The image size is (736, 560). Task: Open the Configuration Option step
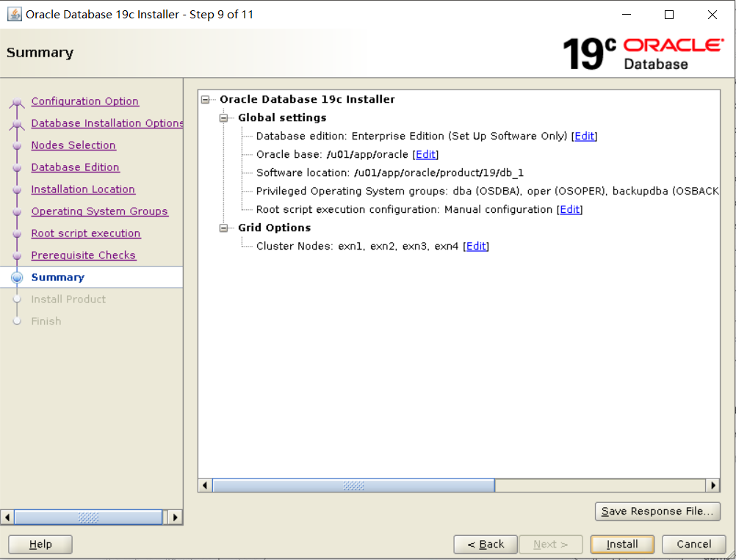pyautogui.click(x=85, y=101)
